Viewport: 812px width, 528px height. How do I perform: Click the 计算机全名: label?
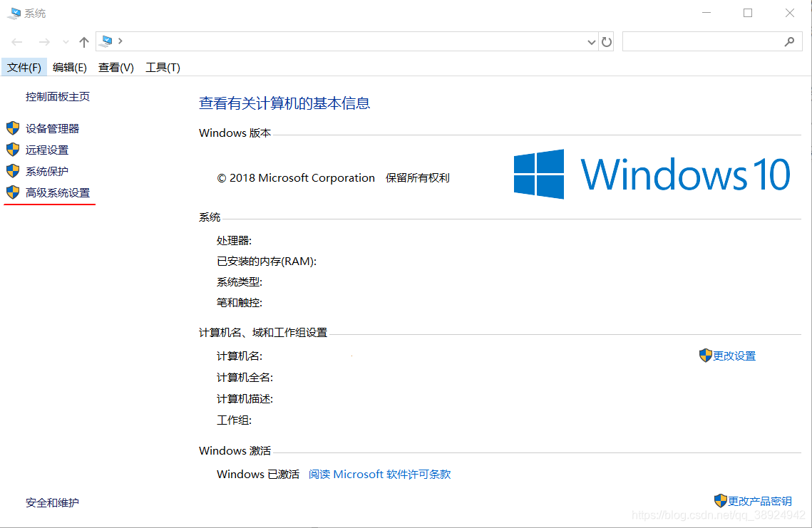click(x=245, y=378)
